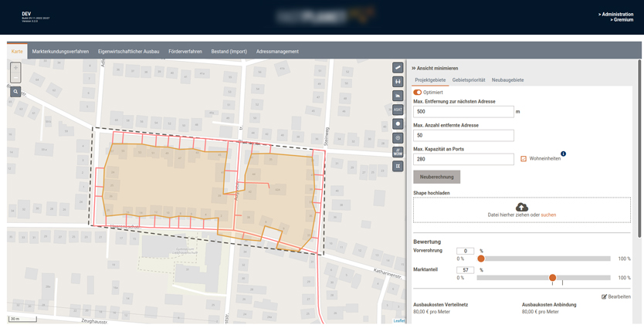Click the cloud upload icon
644x328 pixels.
tap(522, 207)
